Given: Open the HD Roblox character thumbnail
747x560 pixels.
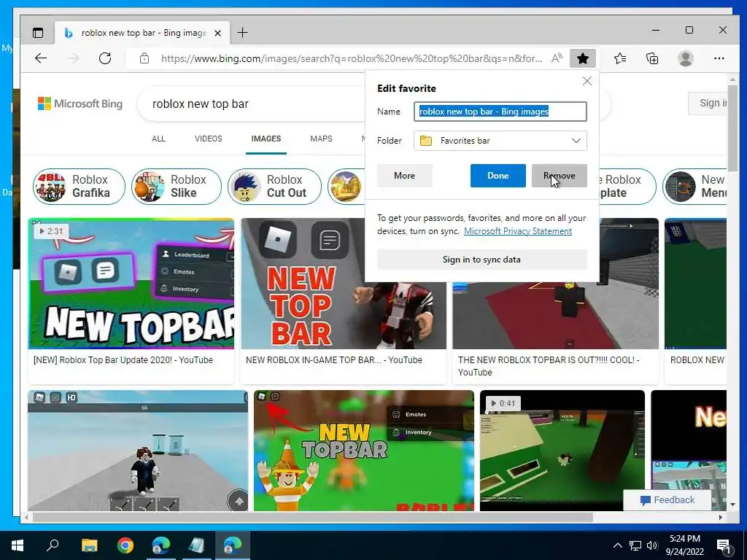Looking at the screenshot, I should [138, 451].
